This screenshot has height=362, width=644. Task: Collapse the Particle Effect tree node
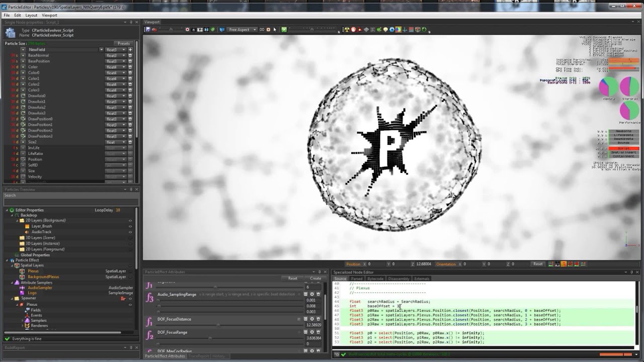[x=7, y=260]
